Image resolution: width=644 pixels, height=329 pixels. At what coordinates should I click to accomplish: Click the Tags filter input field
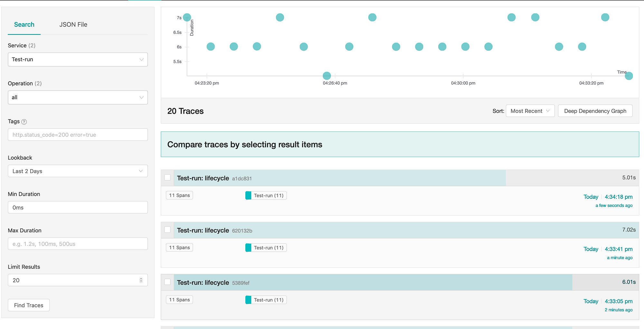pos(77,135)
